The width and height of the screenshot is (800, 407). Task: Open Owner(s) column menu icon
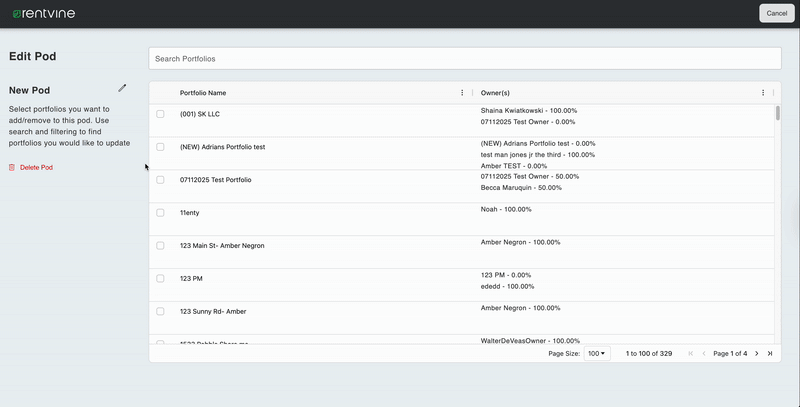coord(763,93)
